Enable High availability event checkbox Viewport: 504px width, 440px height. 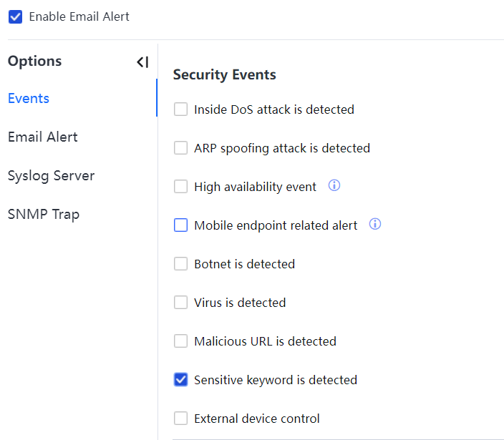pos(181,187)
